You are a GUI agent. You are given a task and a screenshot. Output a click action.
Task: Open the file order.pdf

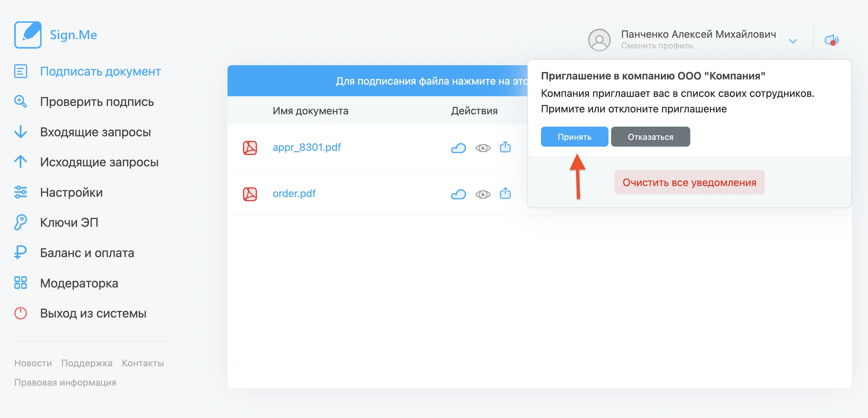coord(294,193)
